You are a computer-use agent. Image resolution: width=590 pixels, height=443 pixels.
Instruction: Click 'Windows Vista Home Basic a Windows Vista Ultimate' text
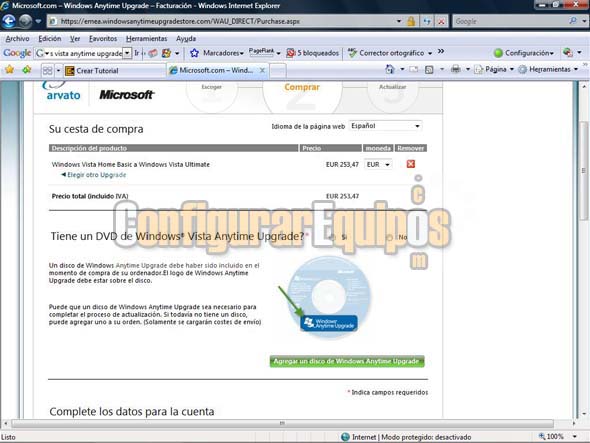click(x=131, y=164)
